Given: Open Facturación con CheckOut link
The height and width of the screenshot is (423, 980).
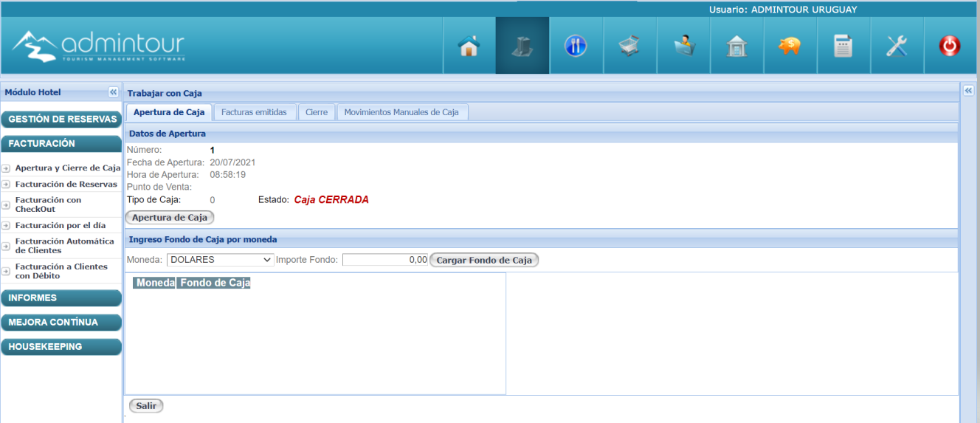Looking at the screenshot, I should coord(49,204).
